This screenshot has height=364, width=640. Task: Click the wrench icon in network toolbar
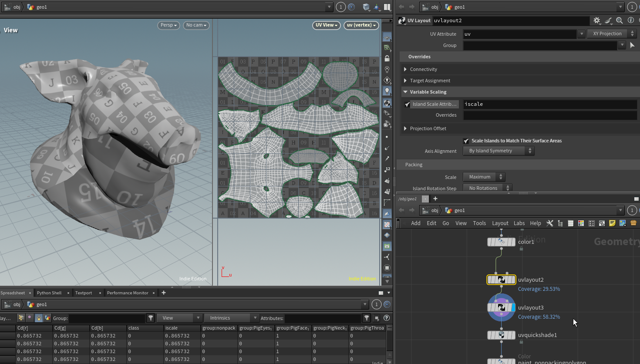pos(550,223)
